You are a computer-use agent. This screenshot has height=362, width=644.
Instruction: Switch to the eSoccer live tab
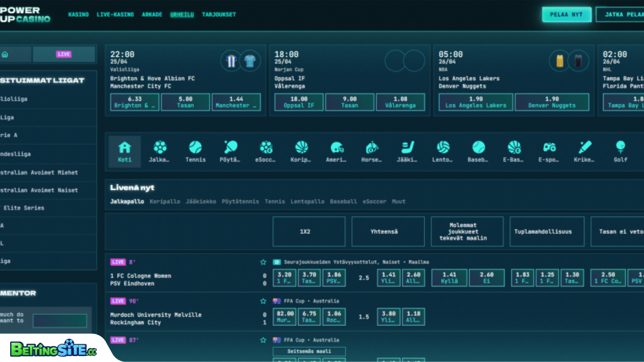(x=375, y=201)
